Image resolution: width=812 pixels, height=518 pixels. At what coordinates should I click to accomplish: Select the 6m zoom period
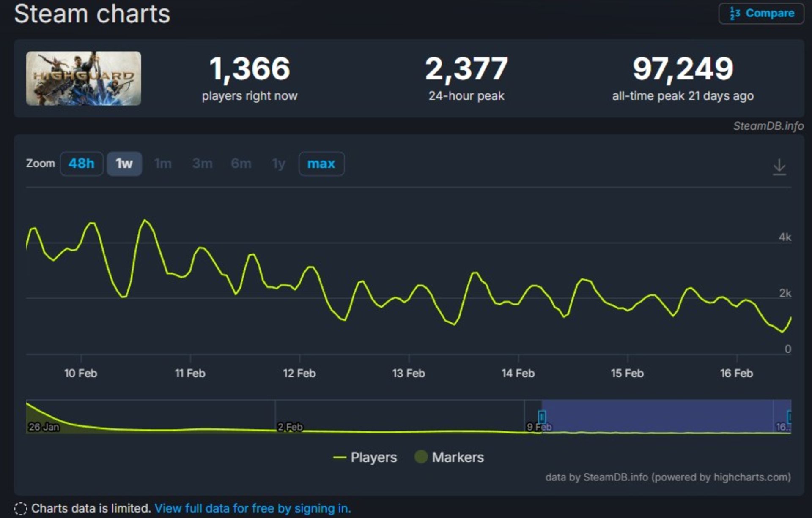click(x=241, y=164)
